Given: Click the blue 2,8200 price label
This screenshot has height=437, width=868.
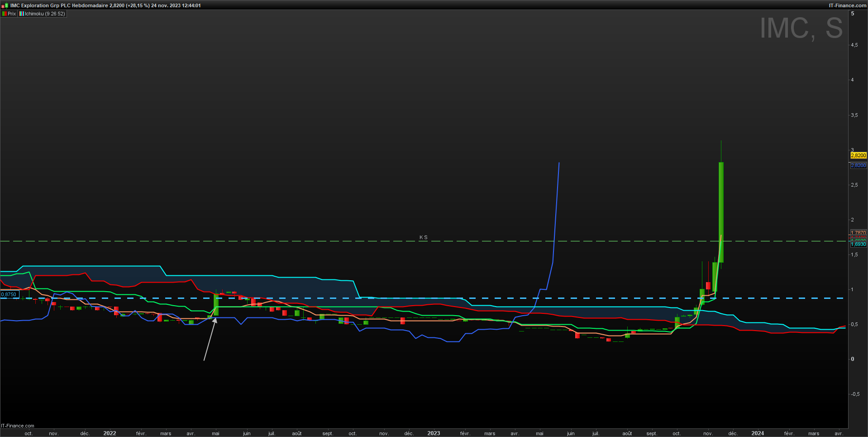Looking at the screenshot, I should [858, 165].
